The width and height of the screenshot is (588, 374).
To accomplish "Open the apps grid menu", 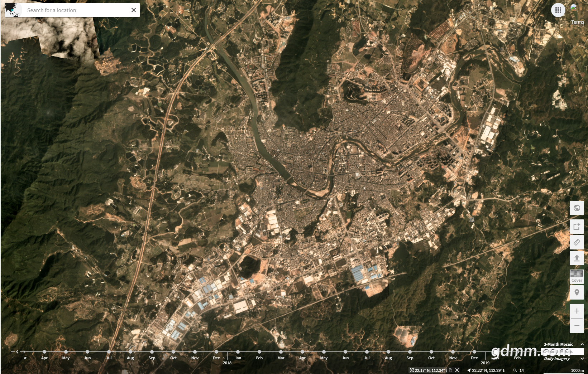I will pos(558,10).
